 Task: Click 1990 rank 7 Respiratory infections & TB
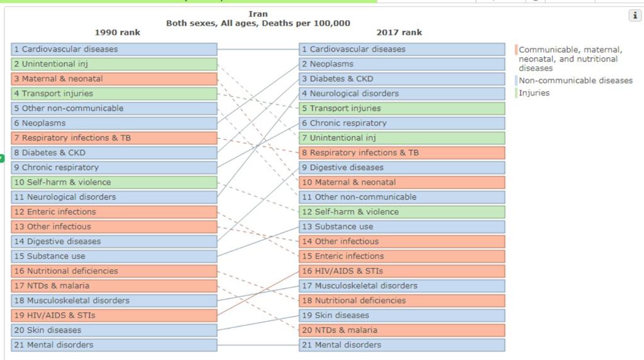(114, 138)
